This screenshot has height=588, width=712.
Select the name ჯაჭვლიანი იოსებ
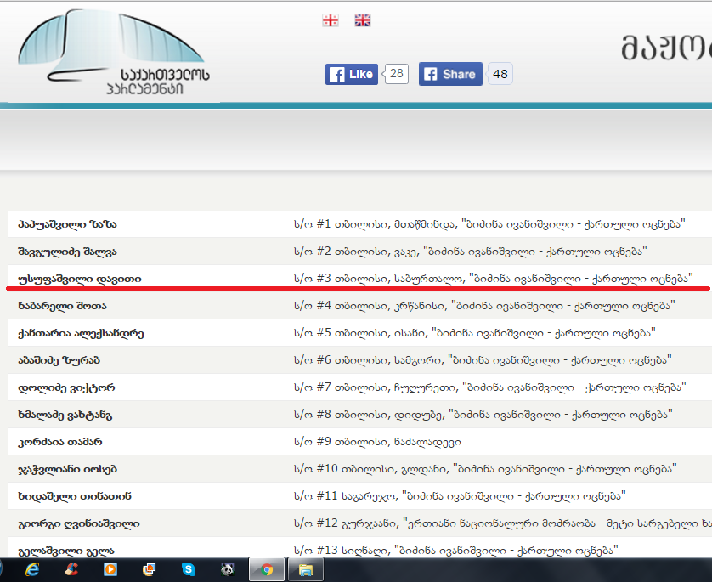[67, 469]
